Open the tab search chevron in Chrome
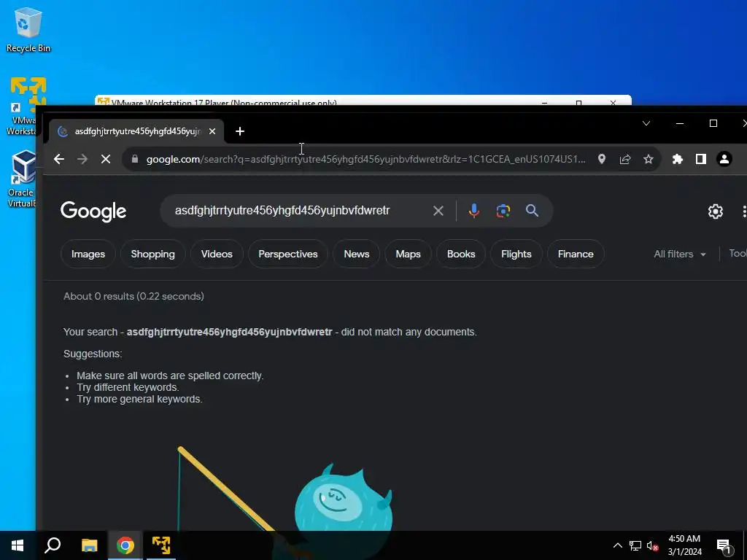Viewport: 747px width, 560px height. (x=646, y=123)
